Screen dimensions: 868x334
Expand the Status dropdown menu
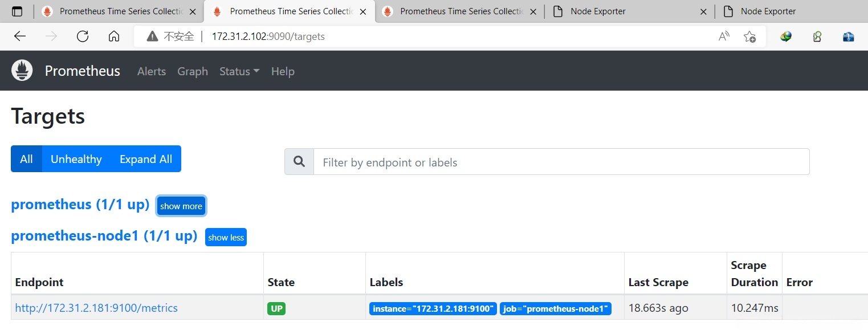(239, 71)
